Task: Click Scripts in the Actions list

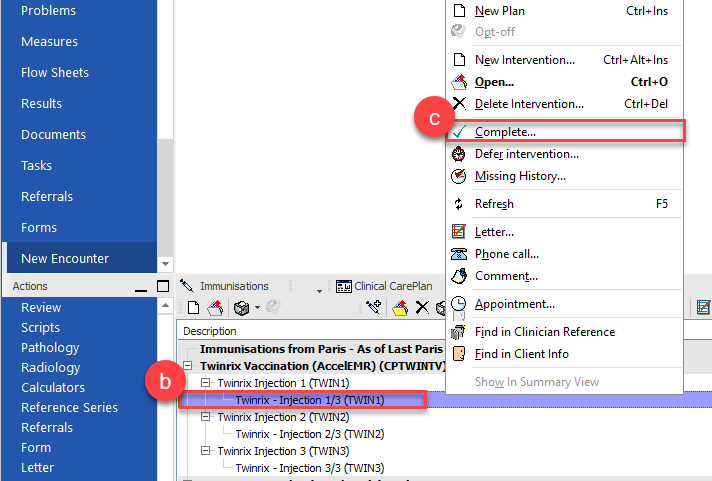Action: click(x=40, y=327)
